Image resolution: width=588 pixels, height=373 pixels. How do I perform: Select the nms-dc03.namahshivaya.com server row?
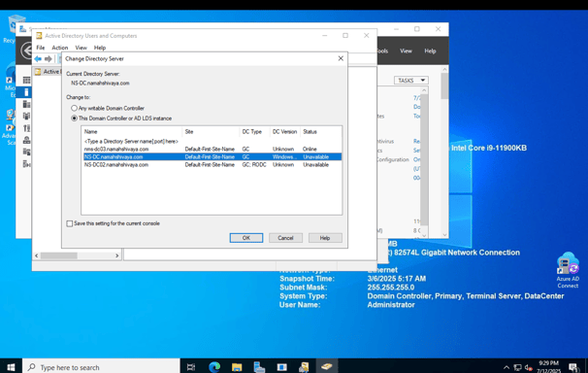[x=212, y=149]
